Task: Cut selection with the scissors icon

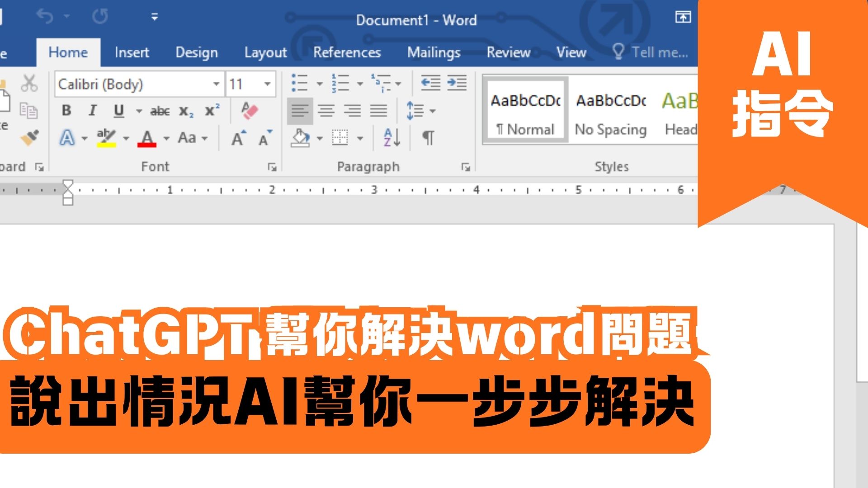Action: pyautogui.click(x=29, y=84)
